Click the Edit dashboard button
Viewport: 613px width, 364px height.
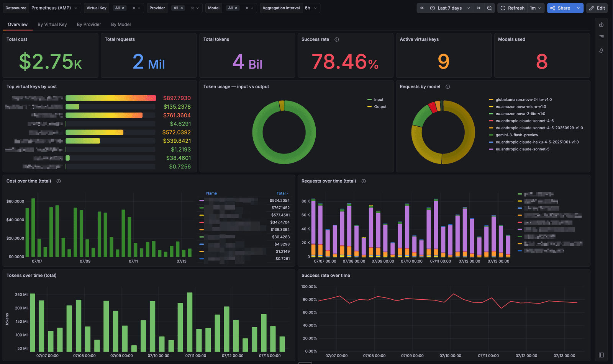point(597,8)
